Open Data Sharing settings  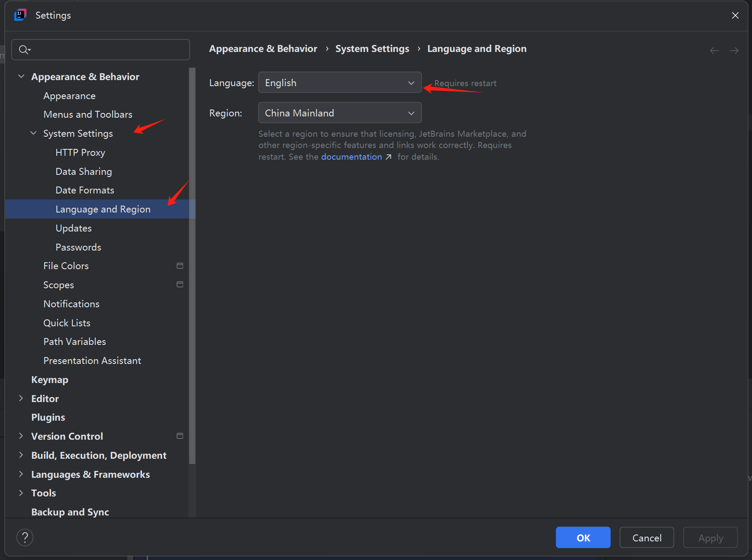click(84, 171)
